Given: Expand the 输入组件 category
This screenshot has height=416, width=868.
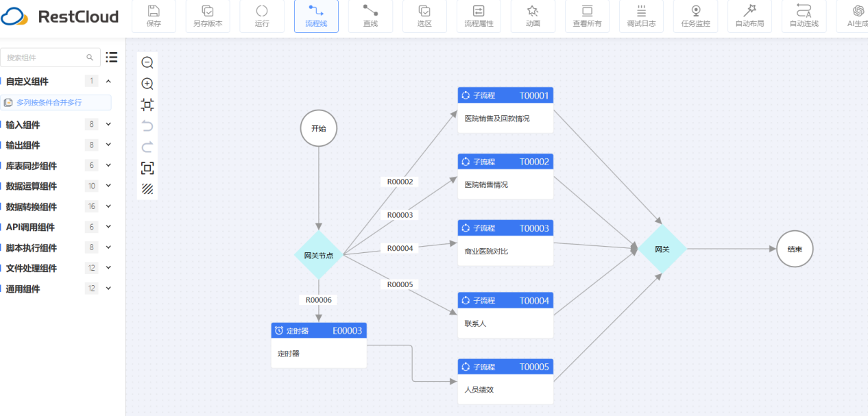Looking at the screenshot, I should pyautogui.click(x=108, y=125).
